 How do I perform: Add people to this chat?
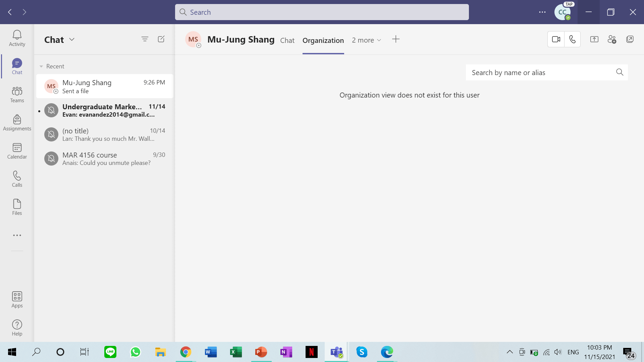tap(612, 39)
